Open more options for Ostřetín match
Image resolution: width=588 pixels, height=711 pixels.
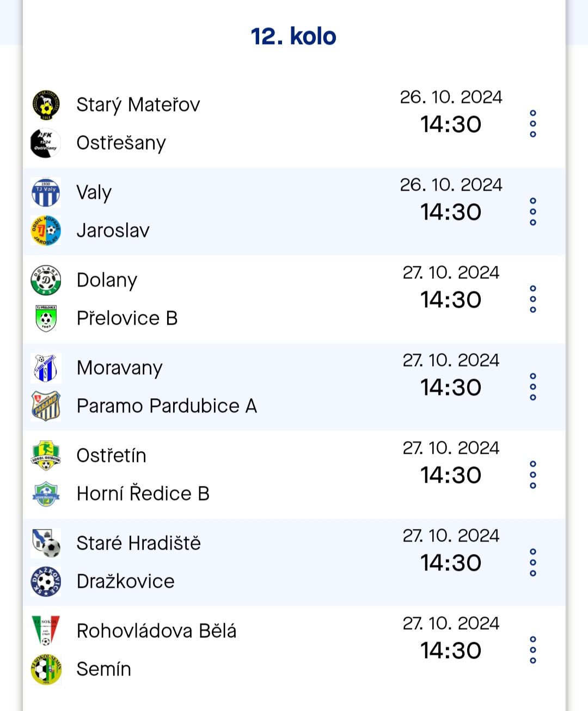(x=533, y=475)
